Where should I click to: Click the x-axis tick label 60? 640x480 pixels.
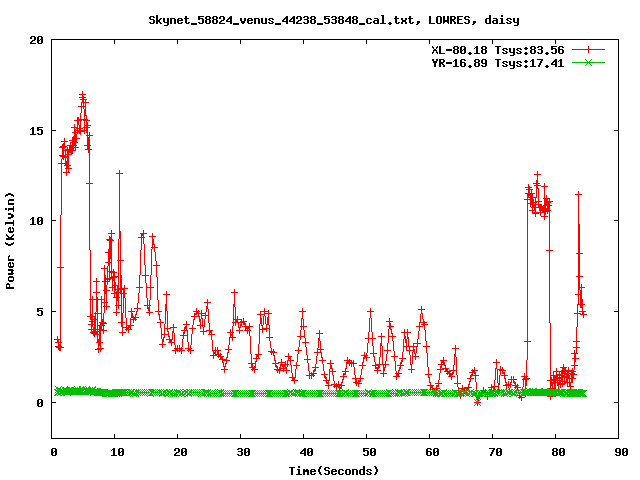tap(432, 452)
